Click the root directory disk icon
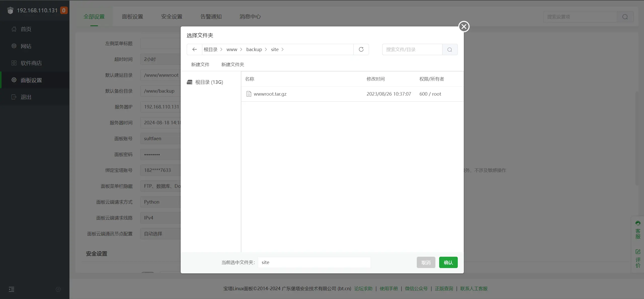This screenshot has height=299, width=644. pyautogui.click(x=190, y=82)
